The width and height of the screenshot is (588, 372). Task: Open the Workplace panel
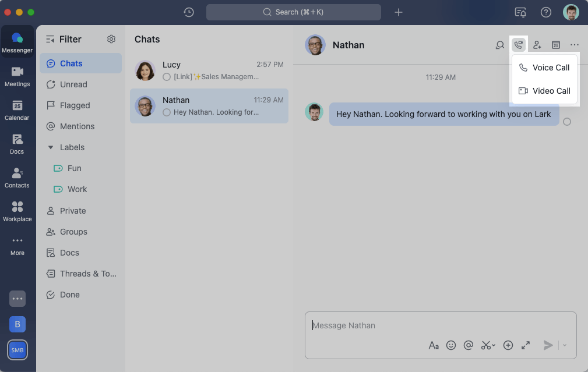17,210
